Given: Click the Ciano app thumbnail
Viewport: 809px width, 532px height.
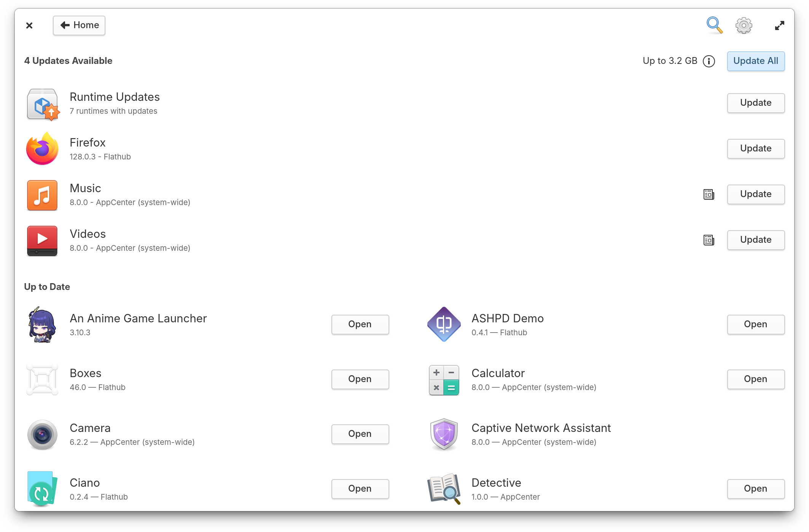Looking at the screenshot, I should (x=42, y=489).
